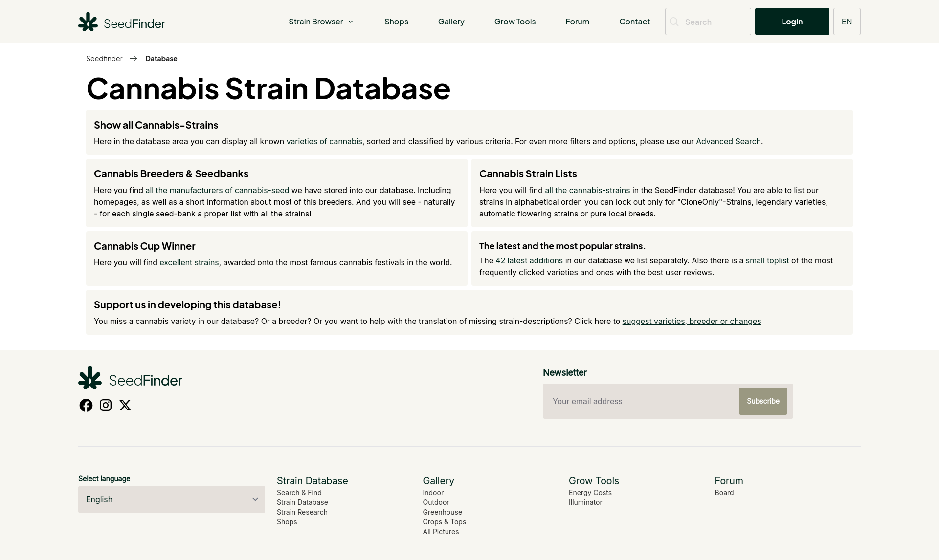Open all the manufacturers of cannabis-seed link
This screenshot has width=939, height=560.
coord(217,190)
